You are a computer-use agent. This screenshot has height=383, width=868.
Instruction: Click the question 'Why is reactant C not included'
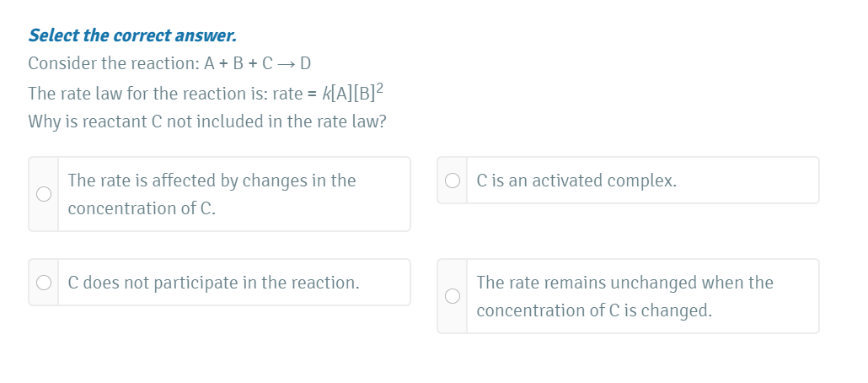click(x=207, y=121)
